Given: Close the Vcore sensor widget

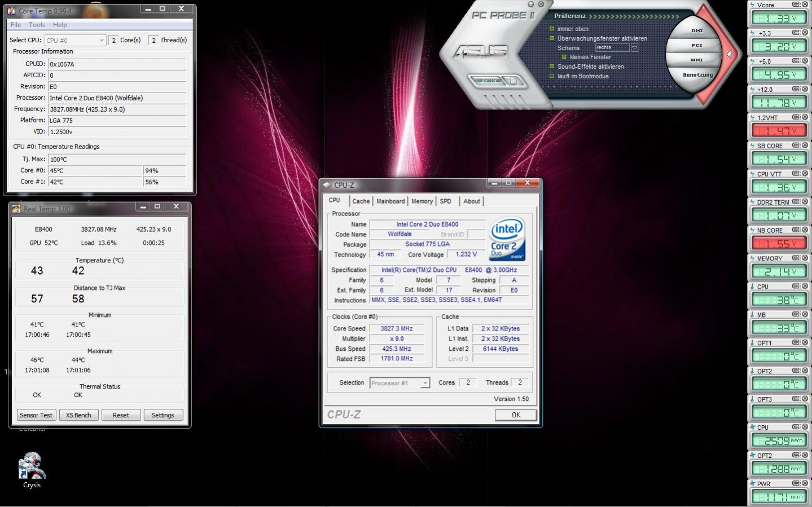Looking at the screenshot, I should (805, 5).
